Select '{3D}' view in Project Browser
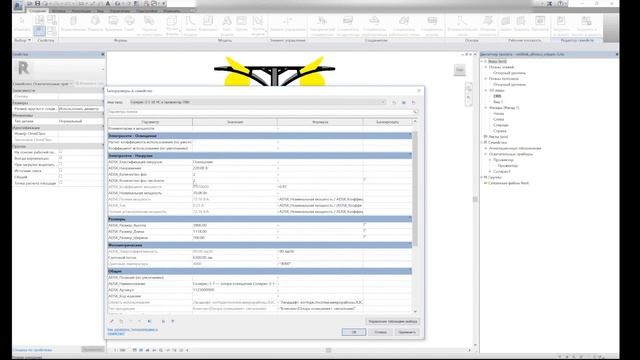This screenshot has height=360, width=640. pyautogui.click(x=497, y=96)
